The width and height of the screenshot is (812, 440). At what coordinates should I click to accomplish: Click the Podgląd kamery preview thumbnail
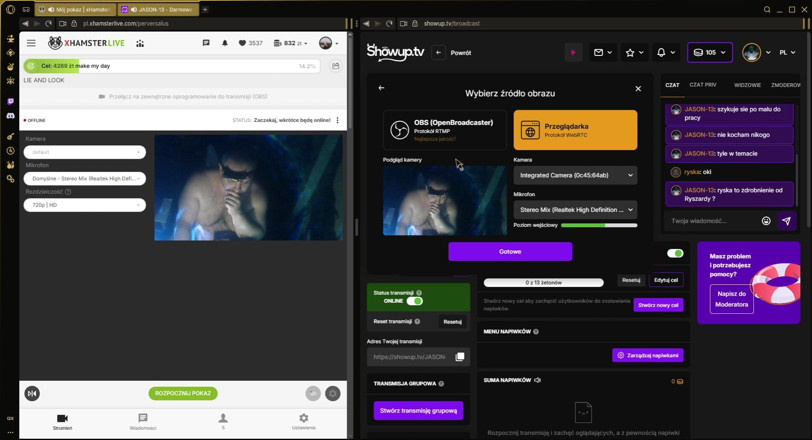[445, 200]
